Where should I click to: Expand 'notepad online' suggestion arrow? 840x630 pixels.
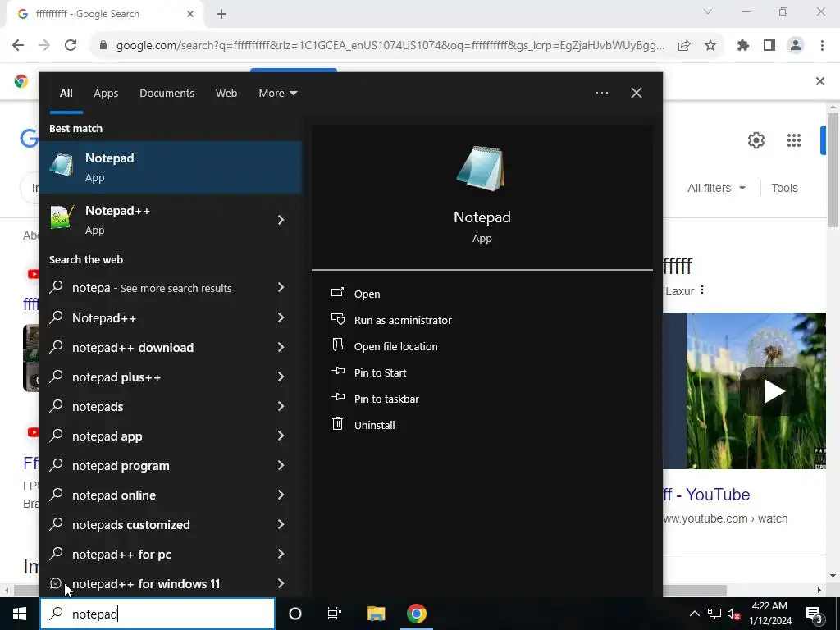coord(281,495)
